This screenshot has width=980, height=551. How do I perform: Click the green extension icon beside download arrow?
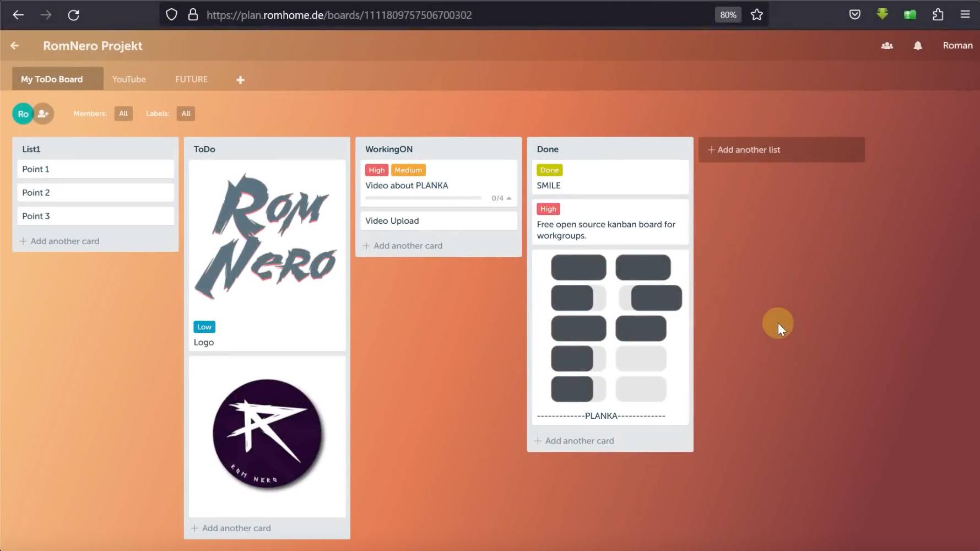[910, 15]
